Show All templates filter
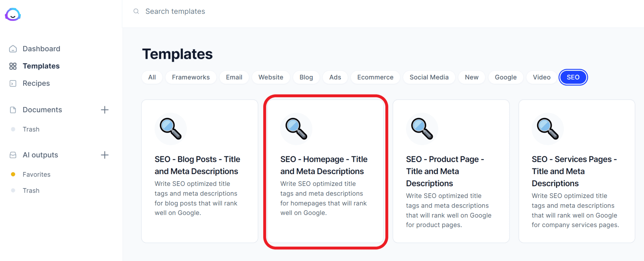Viewport: 644px width, 261px height. coord(152,77)
